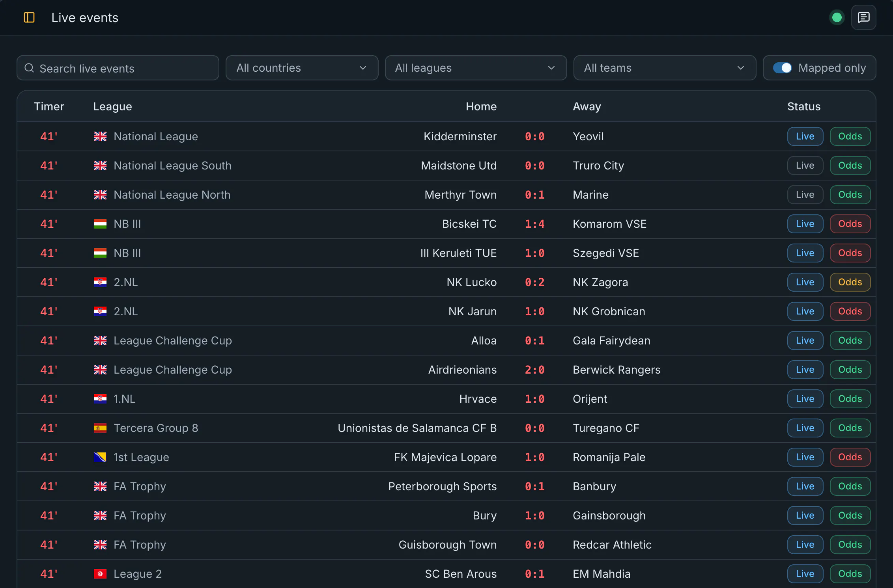The image size is (893, 588).
Task: Open Odds for III Keruleti TUE match
Action: tap(850, 253)
